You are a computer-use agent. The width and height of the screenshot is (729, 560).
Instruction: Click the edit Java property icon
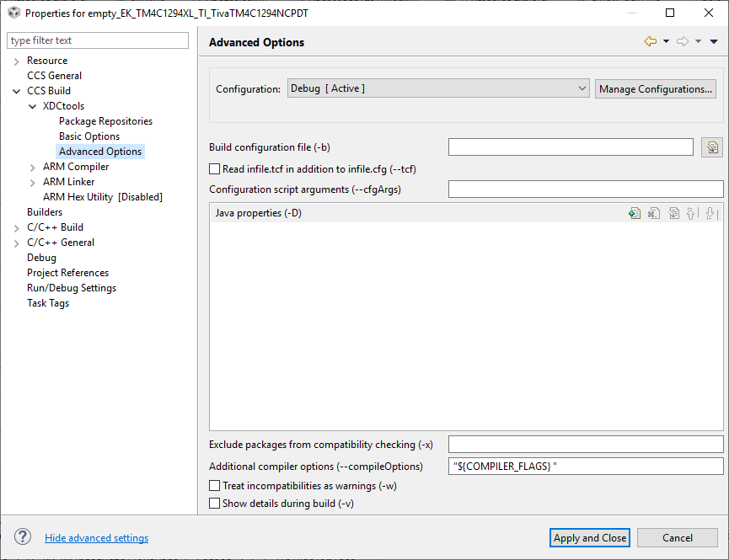(673, 214)
